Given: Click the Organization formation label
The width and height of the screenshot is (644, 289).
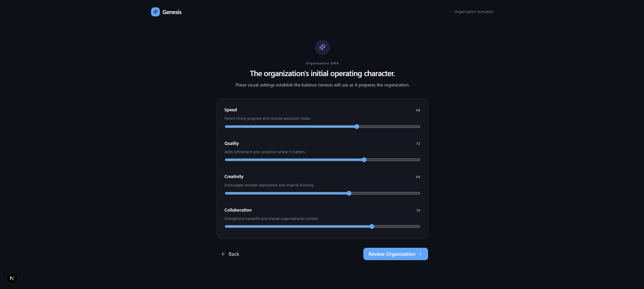Looking at the screenshot, I should pyautogui.click(x=474, y=12).
